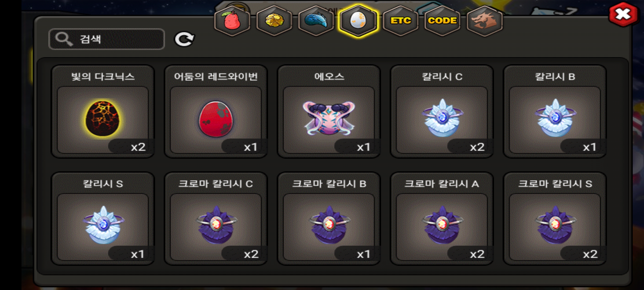Select the 에오스 pink egg
Screen dimensions: 644x290
coord(329,111)
